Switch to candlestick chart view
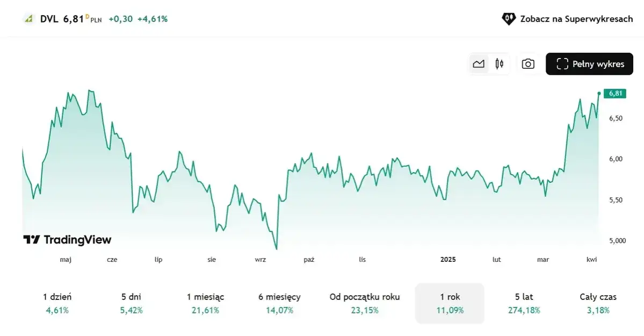The width and height of the screenshot is (644, 336). pyautogui.click(x=500, y=64)
